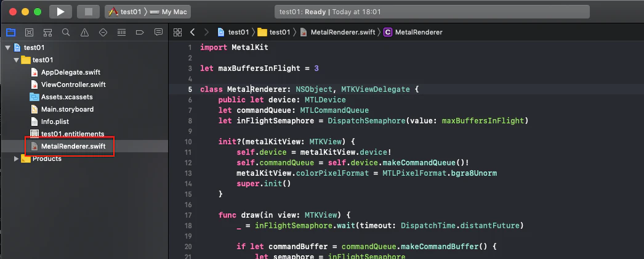Click "MTLCommandQueue" type on line 7
Viewport: 644px width, 259px height.
coord(334,110)
